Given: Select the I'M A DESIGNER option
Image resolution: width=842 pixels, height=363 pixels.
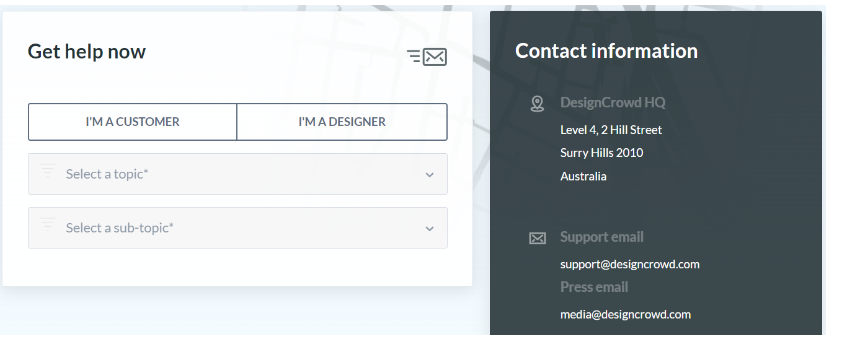Looking at the screenshot, I should tap(342, 122).
